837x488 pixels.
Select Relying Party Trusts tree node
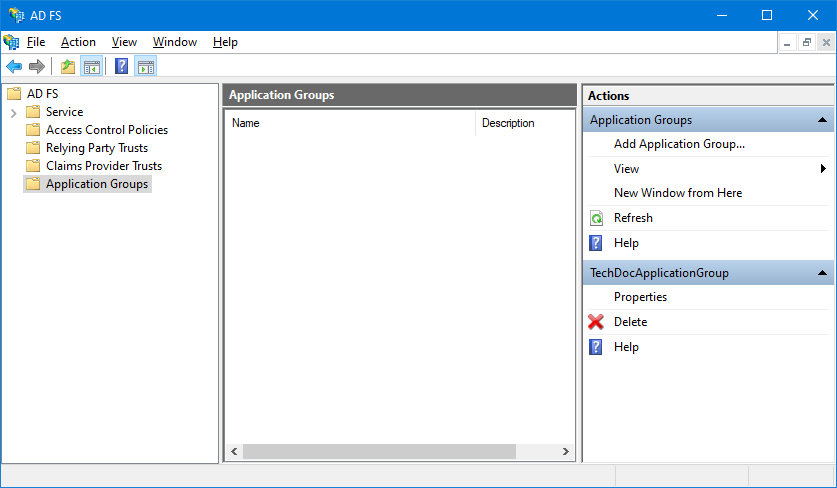97,148
